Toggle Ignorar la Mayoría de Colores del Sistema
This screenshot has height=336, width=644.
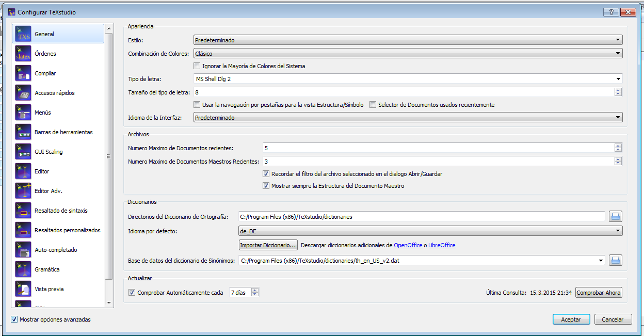coord(197,66)
